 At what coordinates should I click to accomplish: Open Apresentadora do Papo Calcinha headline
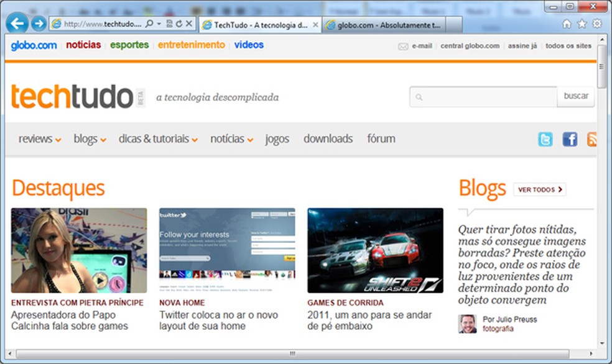tap(70, 321)
